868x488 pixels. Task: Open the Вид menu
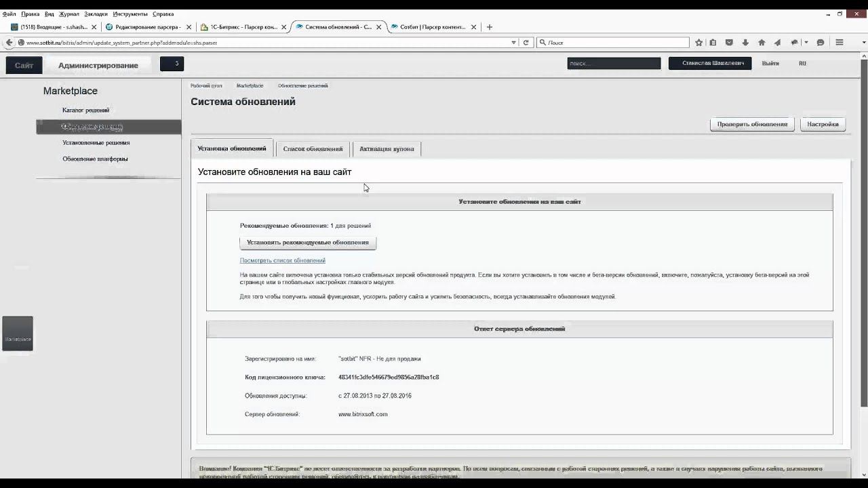point(49,14)
